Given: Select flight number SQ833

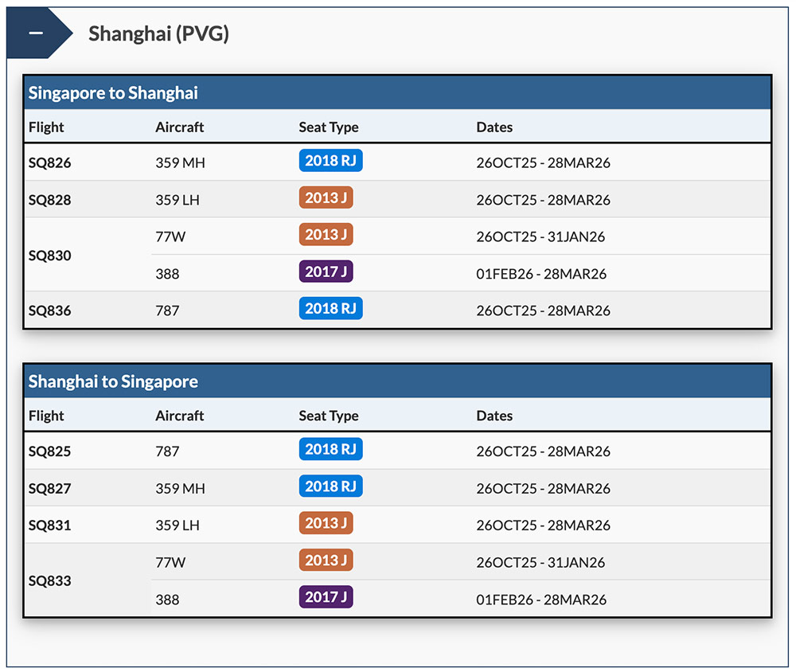Looking at the screenshot, I should tap(49, 581).
